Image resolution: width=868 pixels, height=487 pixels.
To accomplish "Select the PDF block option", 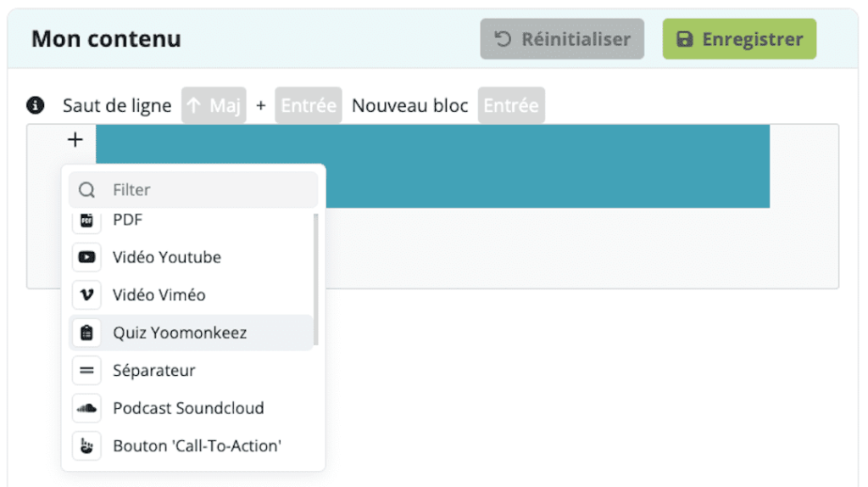I will point(191,220).
